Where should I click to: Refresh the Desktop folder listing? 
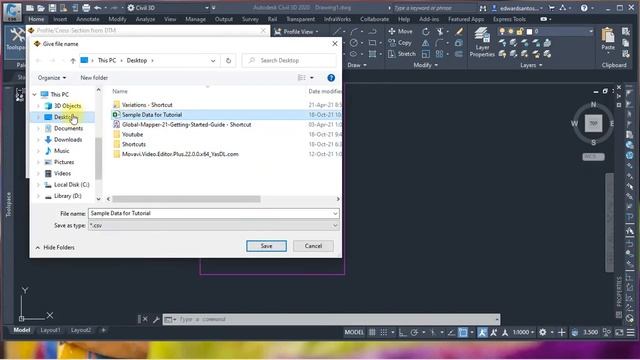[x=229, y=60]
